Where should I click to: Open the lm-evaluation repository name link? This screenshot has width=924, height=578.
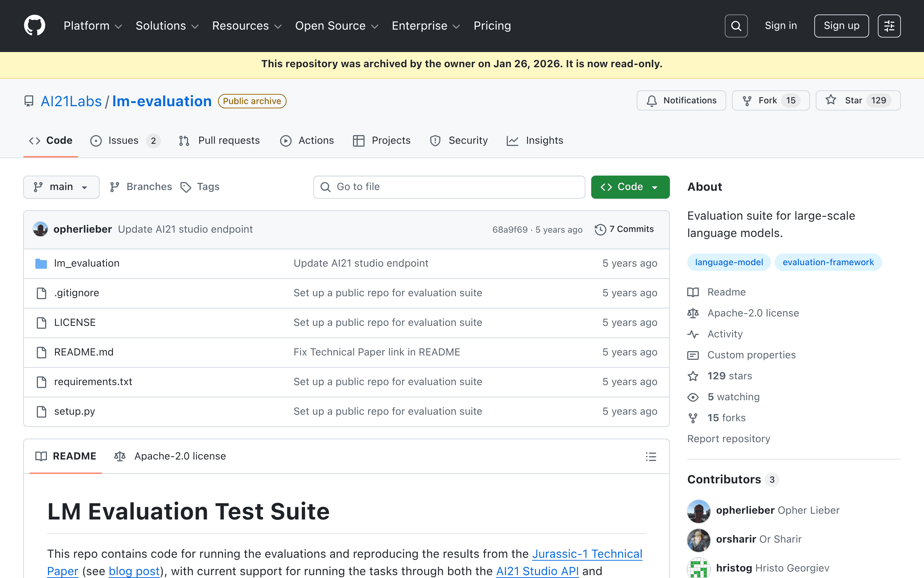(162, 101)
